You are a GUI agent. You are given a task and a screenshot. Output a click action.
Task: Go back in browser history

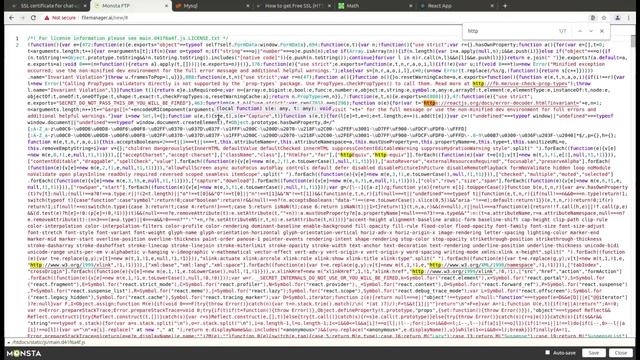11,18
